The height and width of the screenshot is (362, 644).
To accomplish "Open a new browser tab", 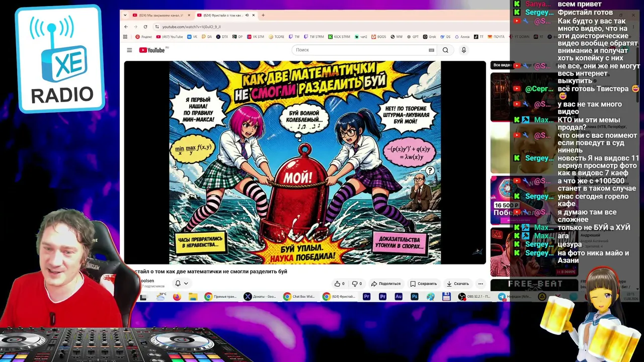I will pos(263,15).
